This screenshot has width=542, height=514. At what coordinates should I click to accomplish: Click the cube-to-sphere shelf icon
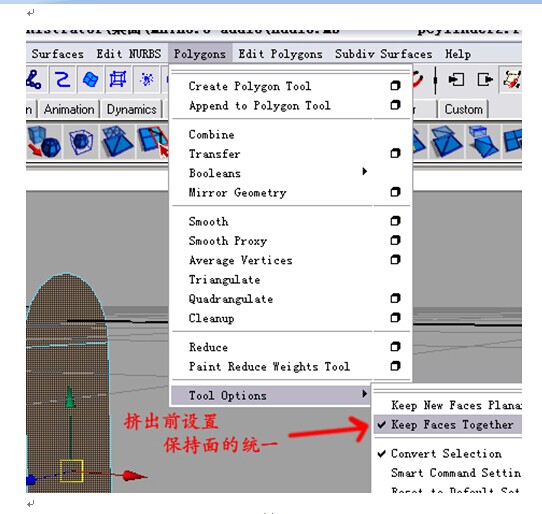[x=44, y=142]
